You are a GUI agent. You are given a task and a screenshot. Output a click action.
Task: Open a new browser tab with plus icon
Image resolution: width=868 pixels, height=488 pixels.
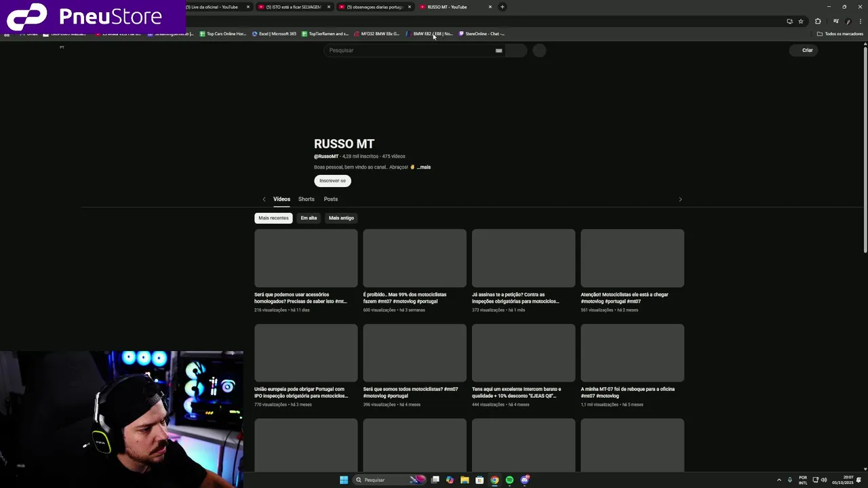pyautogui.click(x=502, y=7)
